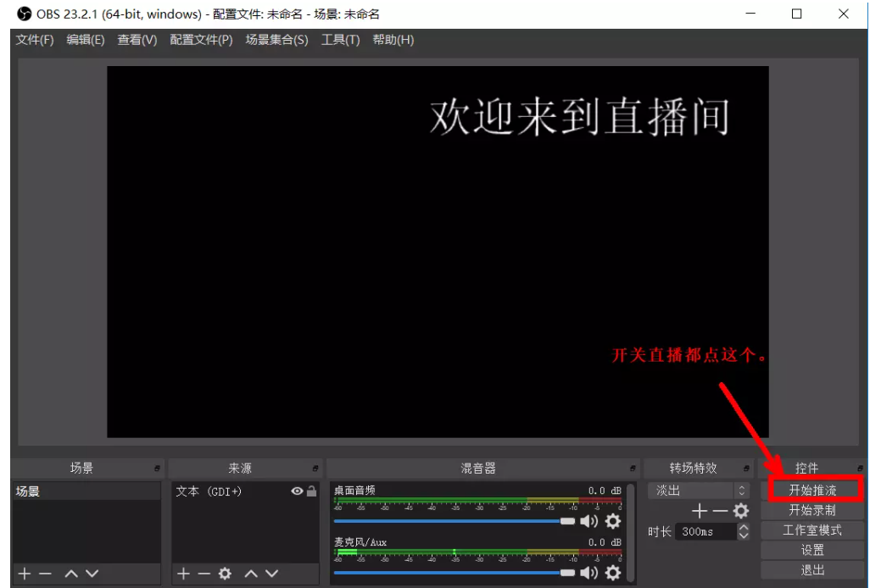
Task: Open the 查看(V) menu
Action: [x=137, y=40]
